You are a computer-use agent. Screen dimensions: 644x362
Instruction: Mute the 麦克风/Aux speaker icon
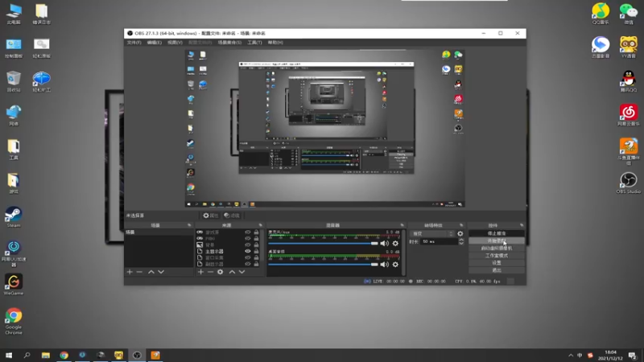[385, 244]
